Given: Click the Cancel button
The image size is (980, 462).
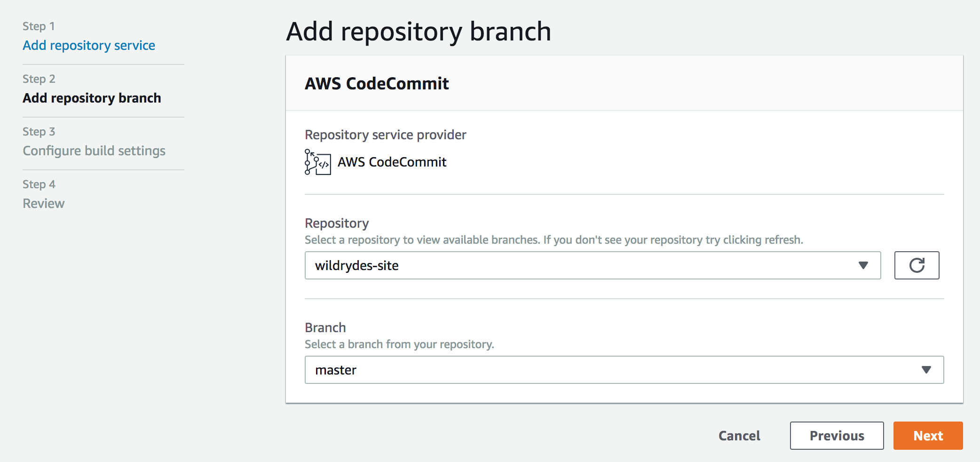Looking at the screenshot, I should pyautogui.click(x=739, y=436).
